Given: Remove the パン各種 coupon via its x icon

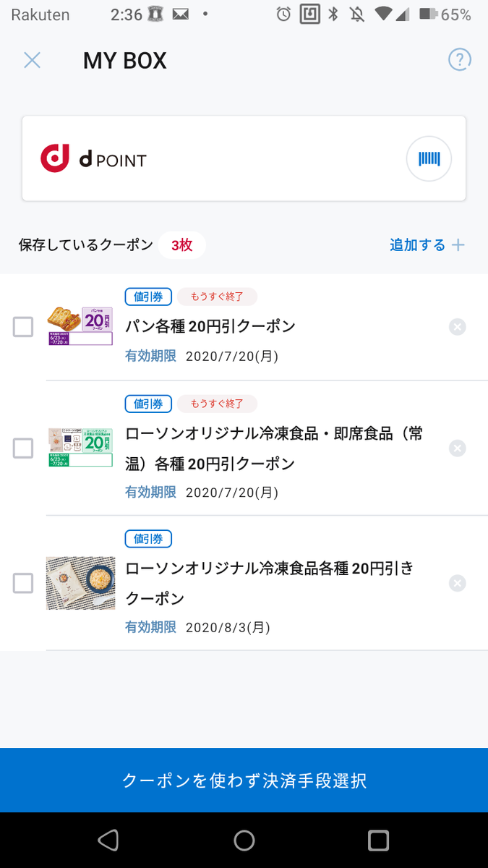Looking at the screenshot, I should pos(458,326).
